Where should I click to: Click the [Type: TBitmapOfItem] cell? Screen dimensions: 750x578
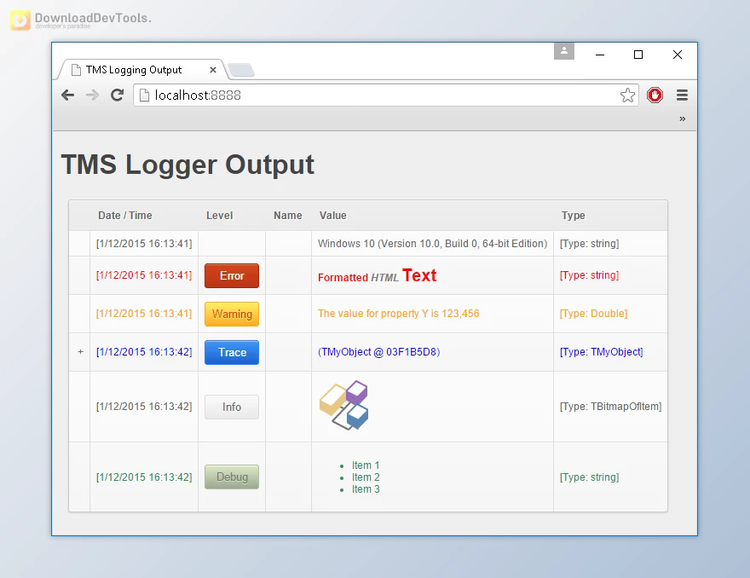click(x=611, y=406)
